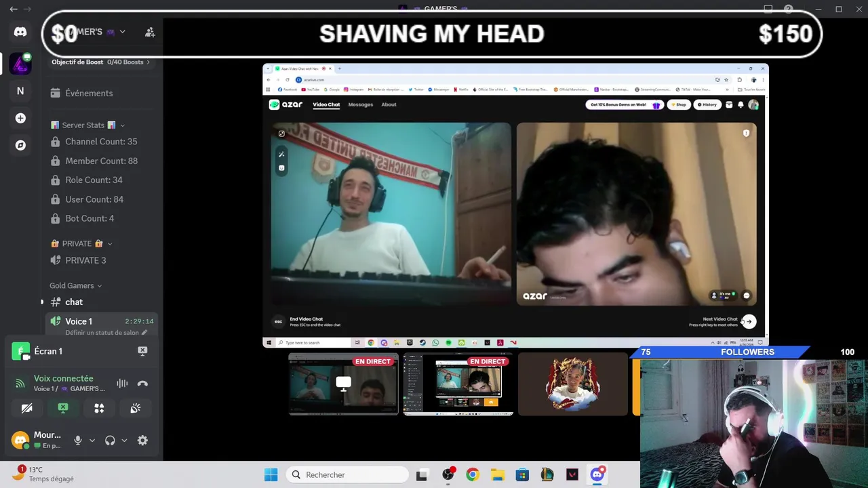
Task: Open Azar profile avatar in stream
Action: click(x=753, y=104)
